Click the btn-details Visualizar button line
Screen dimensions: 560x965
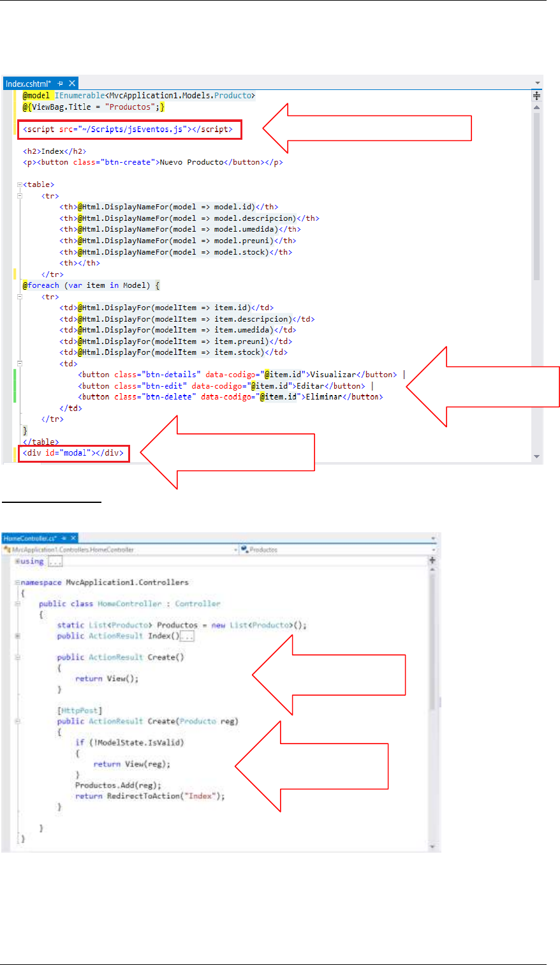point(242,375)
